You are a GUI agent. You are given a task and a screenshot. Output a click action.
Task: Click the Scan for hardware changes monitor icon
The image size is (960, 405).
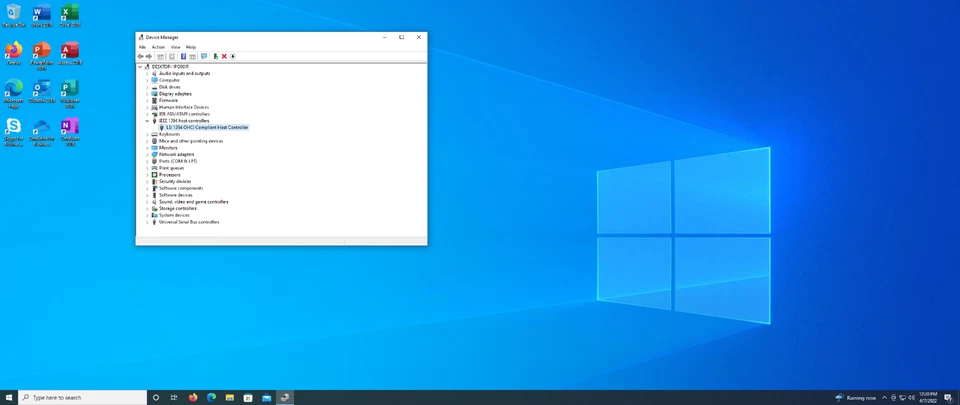coord(204,56)
